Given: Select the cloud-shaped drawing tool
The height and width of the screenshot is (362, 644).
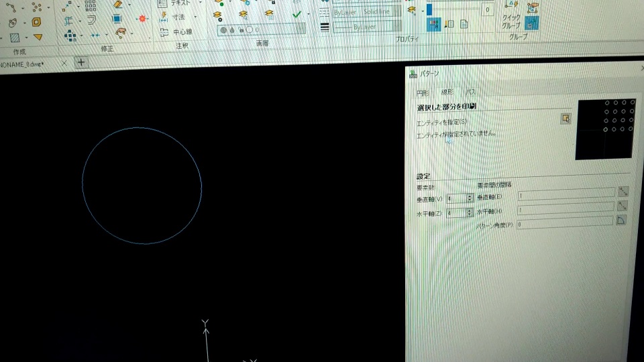Looking at the screenshot, I should (13, 23).
